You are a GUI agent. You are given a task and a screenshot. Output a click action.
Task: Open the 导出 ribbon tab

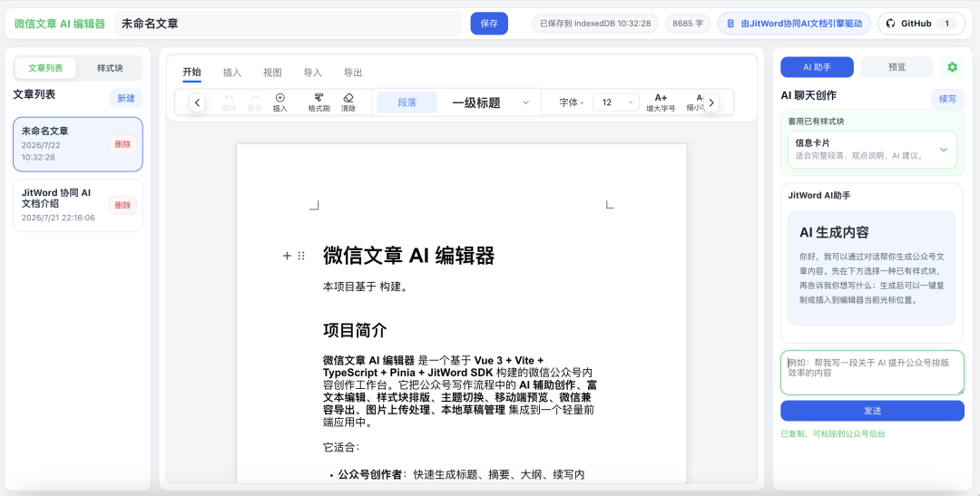[353, 73]
